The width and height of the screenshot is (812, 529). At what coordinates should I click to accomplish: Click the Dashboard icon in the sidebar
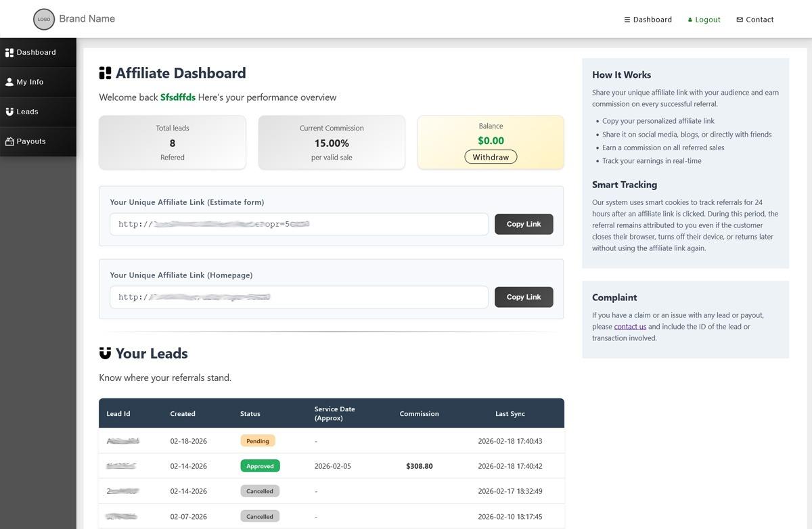coord(8,52)
